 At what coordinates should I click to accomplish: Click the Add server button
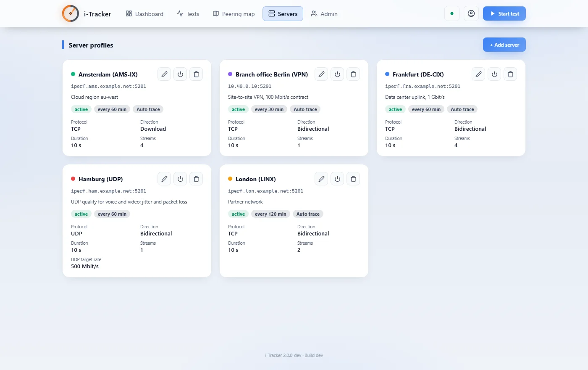[504, 45]
